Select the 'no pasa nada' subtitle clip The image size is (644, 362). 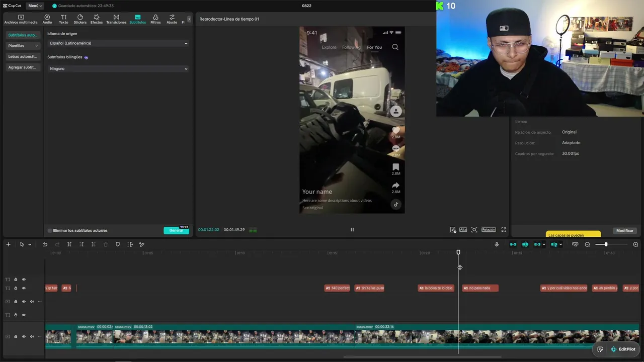pos(480,288)
